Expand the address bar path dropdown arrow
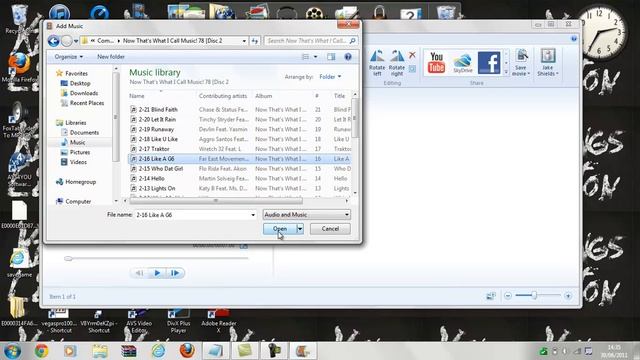The height and width of the screenshot is (360, 640). [x=244, y=41]
